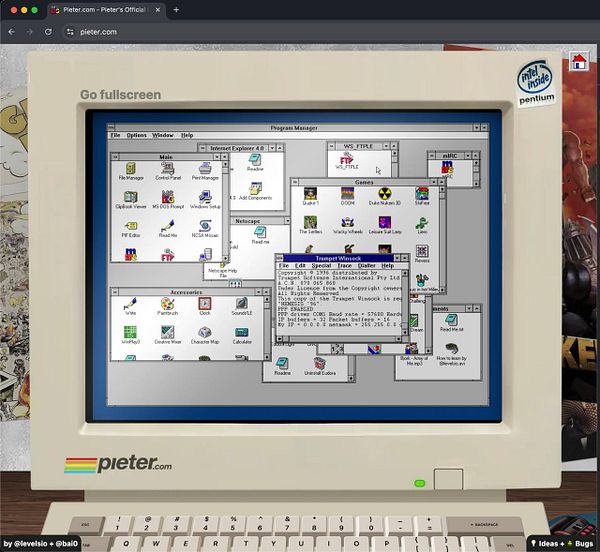Open Write in the Accessories group
This screenshot has height=552, width=600.
click(x=130, y=306)
